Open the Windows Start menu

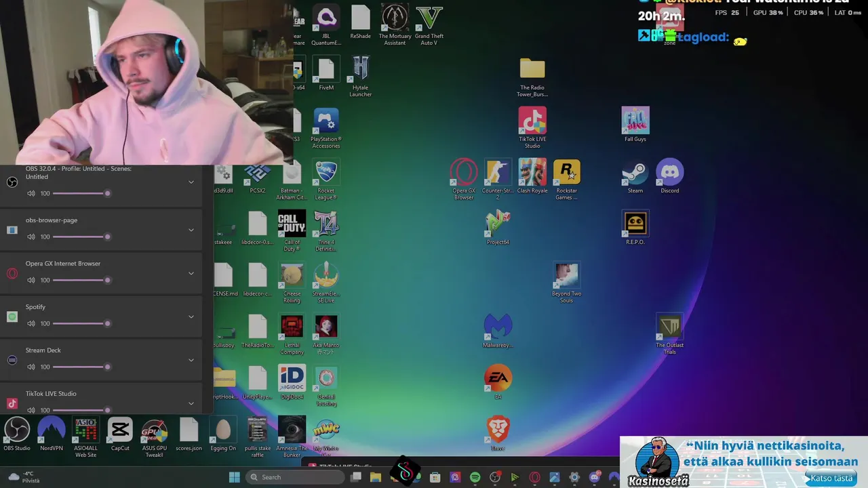[x=234, y=477]
